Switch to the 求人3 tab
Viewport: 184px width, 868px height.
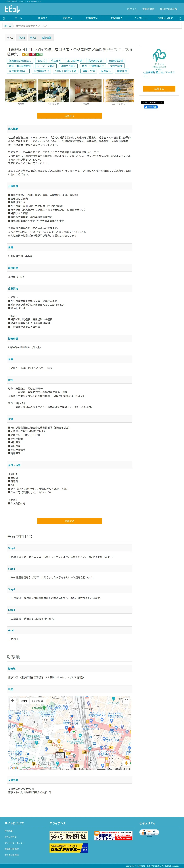tap(33, 38)
